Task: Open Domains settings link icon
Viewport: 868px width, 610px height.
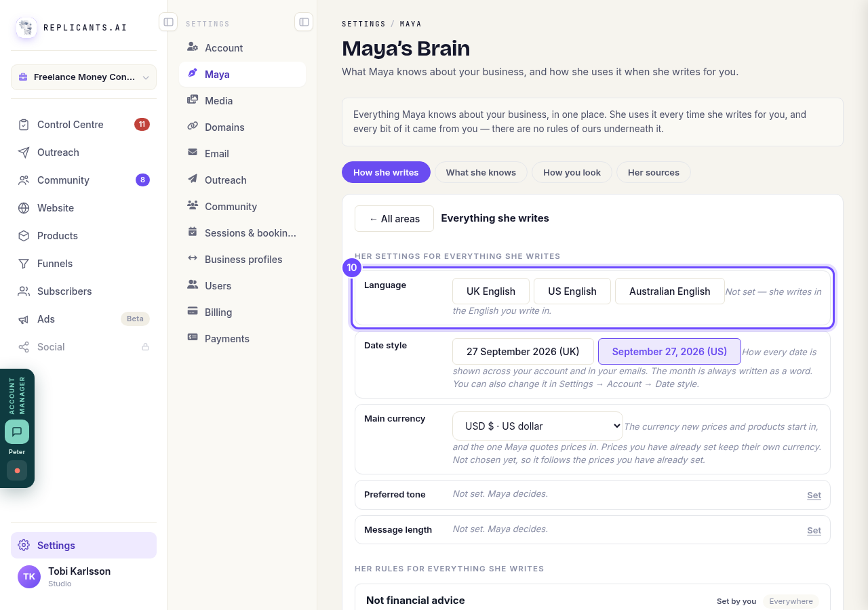Action: [x=193, y=127]
